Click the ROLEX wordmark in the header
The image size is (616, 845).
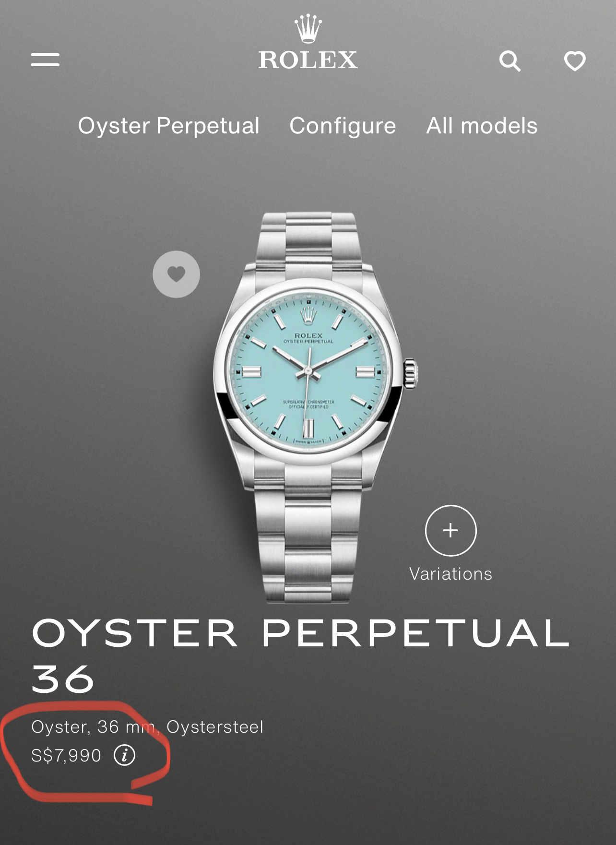point(308,60)
